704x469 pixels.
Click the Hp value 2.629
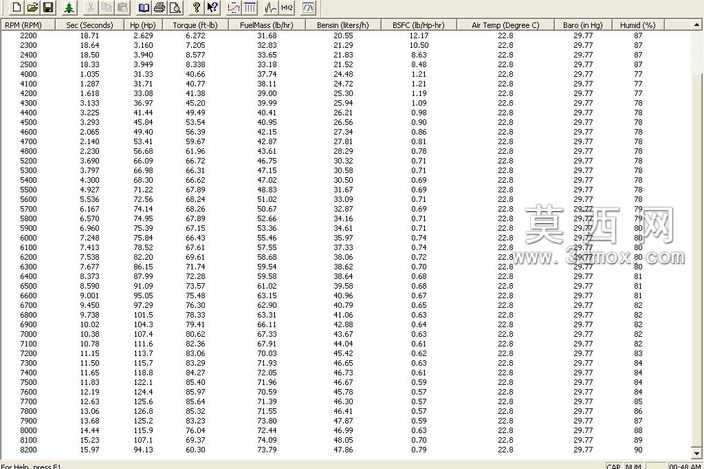click(x=143, y=35)
